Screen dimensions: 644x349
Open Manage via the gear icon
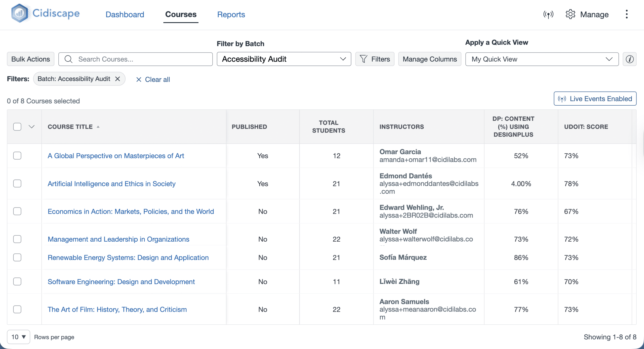point(570,14)
